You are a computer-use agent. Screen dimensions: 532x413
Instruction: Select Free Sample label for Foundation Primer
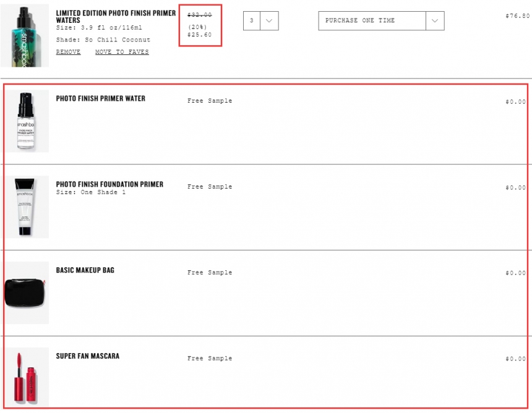coord(210,187)
